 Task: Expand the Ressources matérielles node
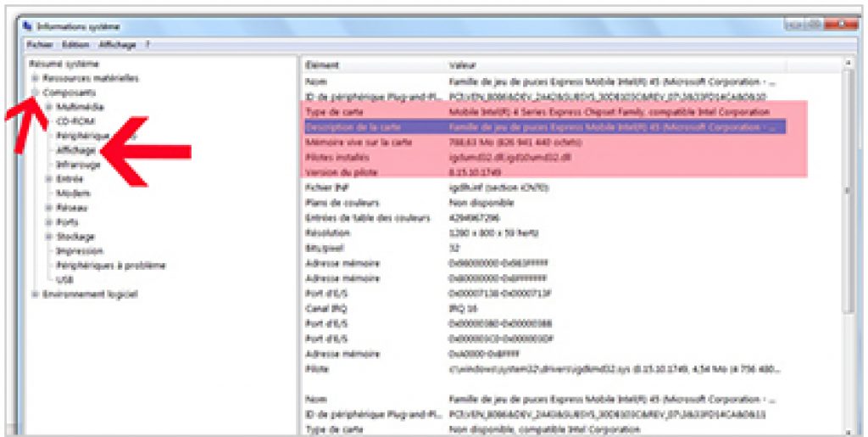point(35,78)
